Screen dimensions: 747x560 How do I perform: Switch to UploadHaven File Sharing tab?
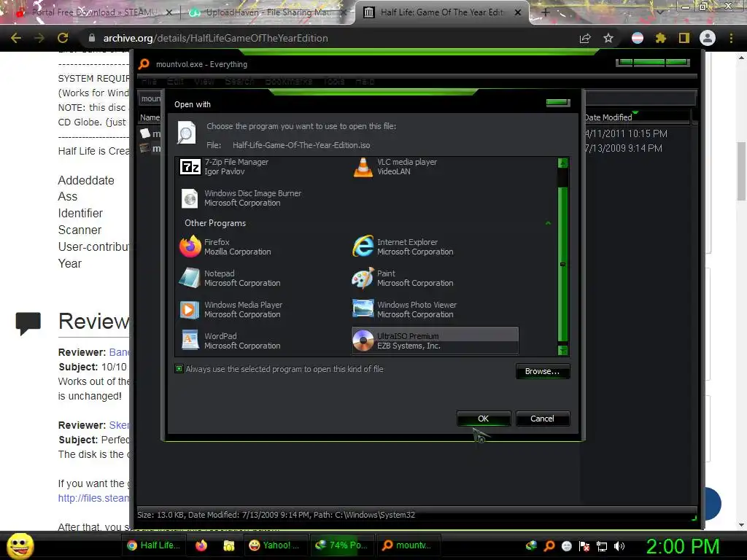pos(268,12)
